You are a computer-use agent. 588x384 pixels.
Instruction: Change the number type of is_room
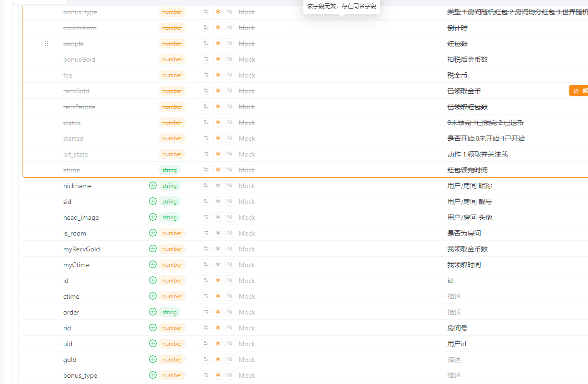[x=172, y=233]
